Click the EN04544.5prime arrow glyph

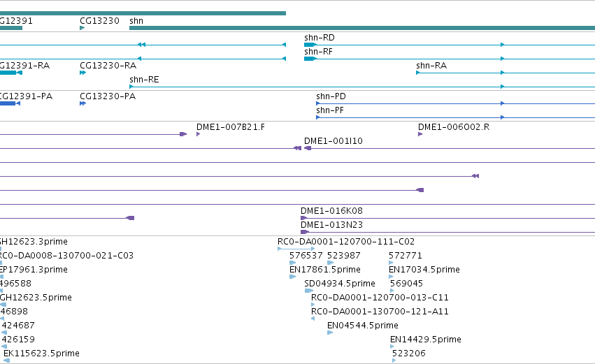(x=330, y=333)
